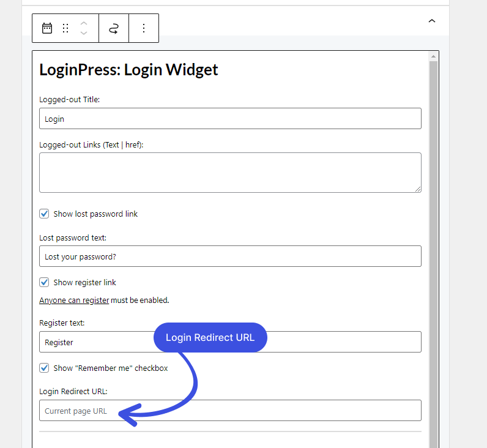Click the drag handle dots icon
487x448 pixels.
[x=65, y=28]
